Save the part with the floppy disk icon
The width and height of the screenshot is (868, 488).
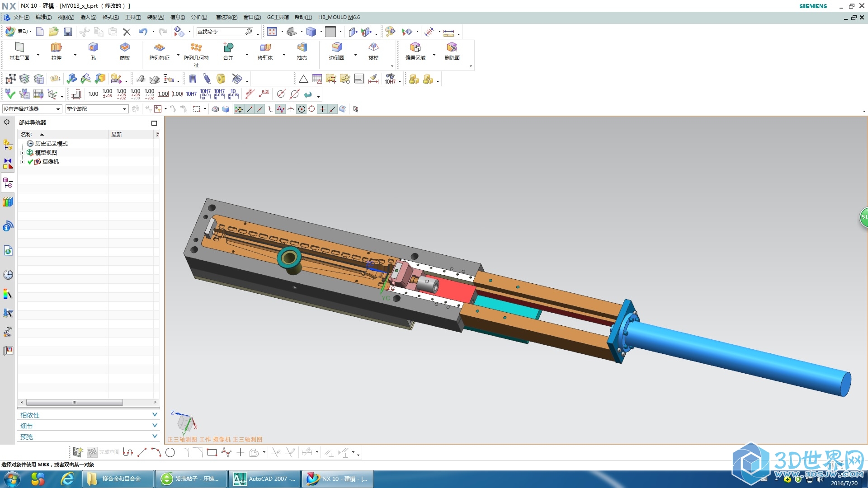68,32
